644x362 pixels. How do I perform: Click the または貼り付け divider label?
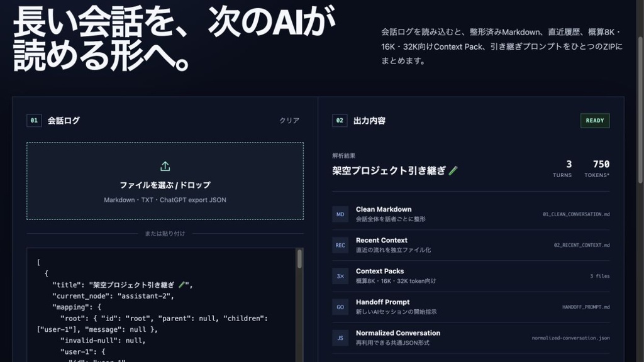(165, 234)
